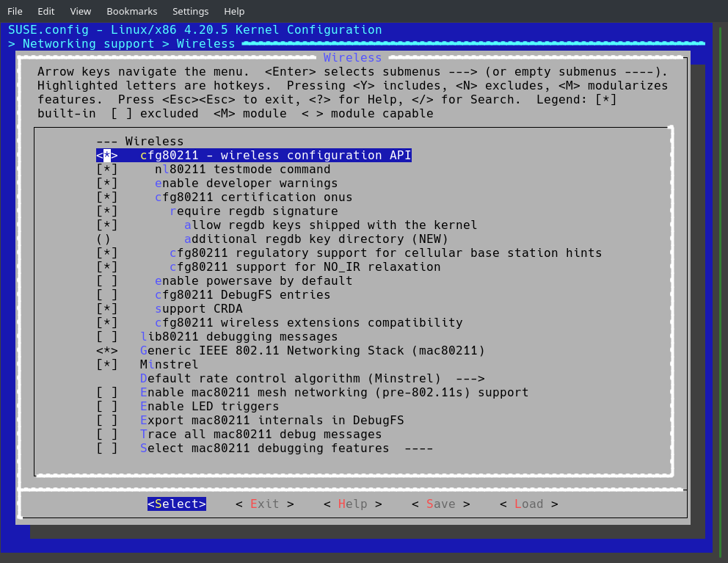The width and height of the screenshot is (728, 563).
Task: Click 'additional regdb key directory (NEW)' text
Action: [x=316, y=239]
